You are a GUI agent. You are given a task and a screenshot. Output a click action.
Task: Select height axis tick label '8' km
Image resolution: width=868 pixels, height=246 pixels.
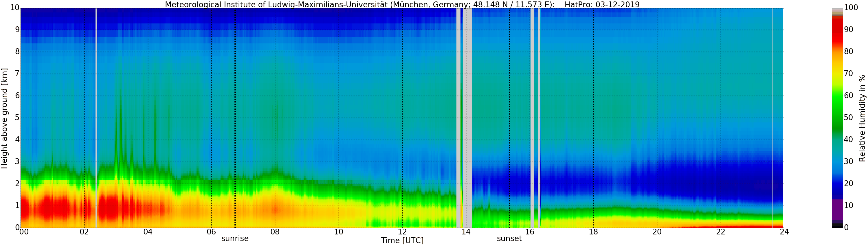click(17, 52)
